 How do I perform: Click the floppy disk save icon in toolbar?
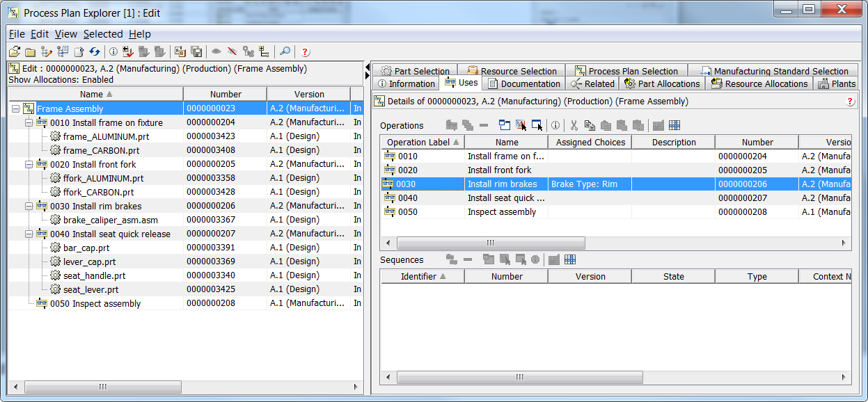click(x=196, y=51)
